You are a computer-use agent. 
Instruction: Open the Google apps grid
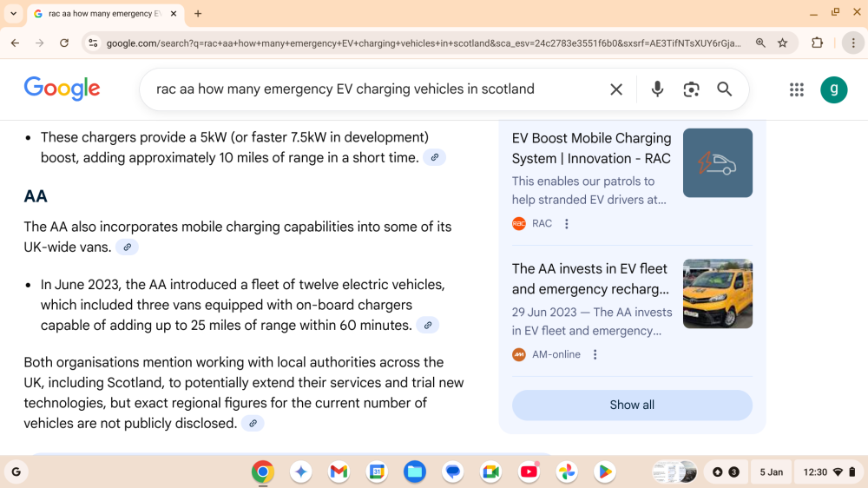[797, 89]
